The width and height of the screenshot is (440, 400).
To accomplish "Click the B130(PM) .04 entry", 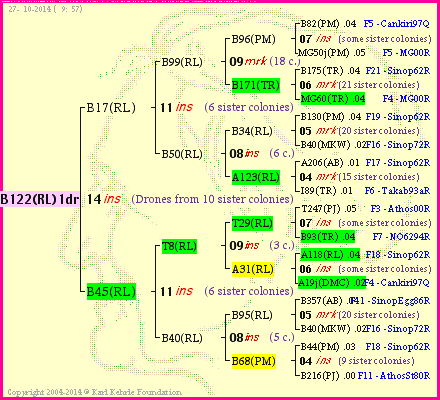I will tap(331, 117).
